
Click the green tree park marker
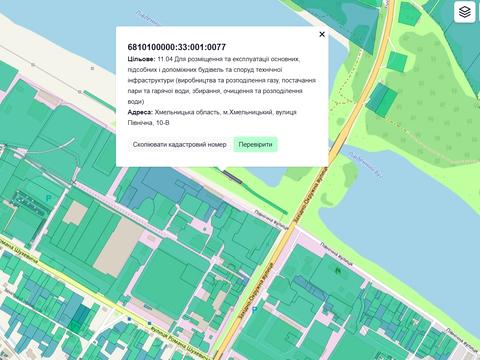point(339,270)
